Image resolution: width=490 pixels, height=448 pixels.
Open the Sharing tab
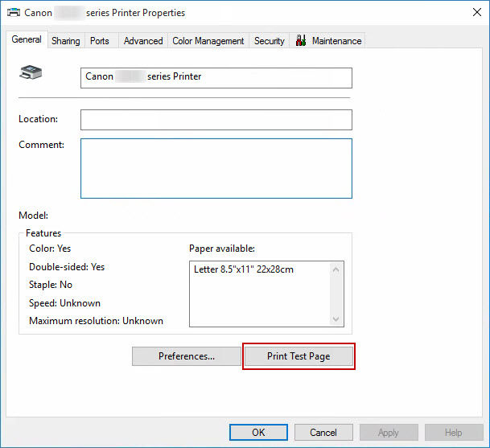(66, 40)
